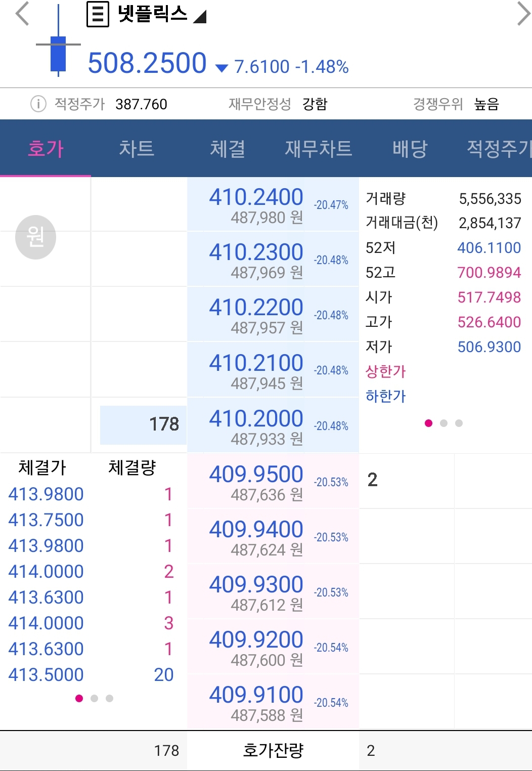532x771 pixels.
Task: Switch to the 차트 tab
Action: [137, 148]
